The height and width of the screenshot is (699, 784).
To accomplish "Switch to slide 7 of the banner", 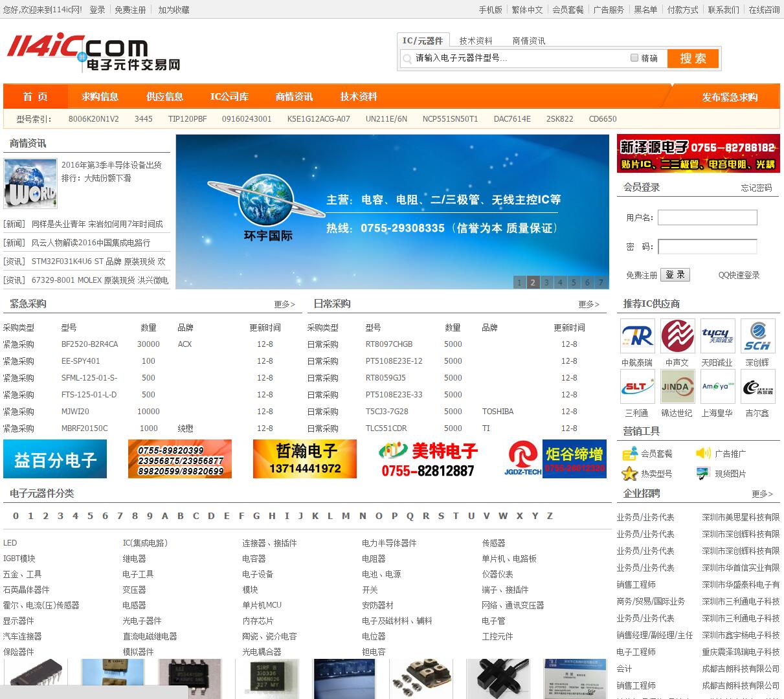I will coord(601,282).
